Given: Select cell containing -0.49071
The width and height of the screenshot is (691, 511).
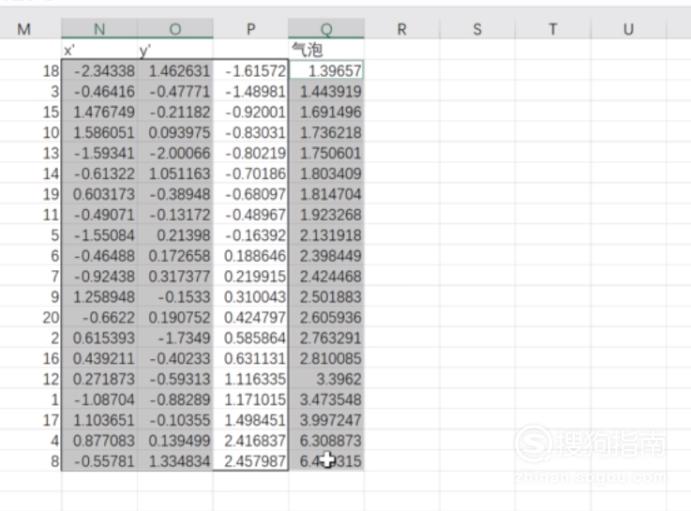Looking at the screenshot, I should click(99, 215).
